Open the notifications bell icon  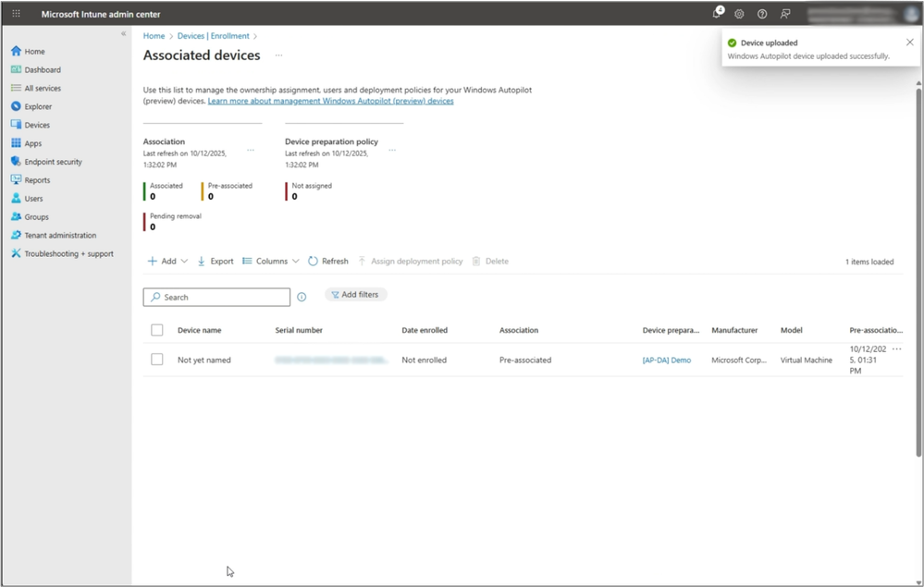coord(717,13)
